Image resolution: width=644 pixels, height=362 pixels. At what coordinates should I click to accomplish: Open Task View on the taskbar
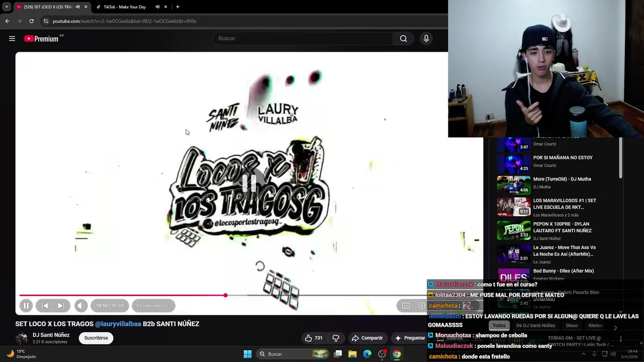click(x=338, y=354)
